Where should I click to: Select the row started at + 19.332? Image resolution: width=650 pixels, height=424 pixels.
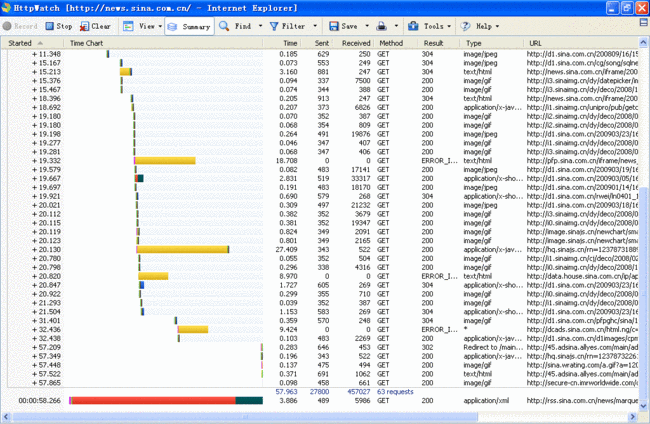point(323,161)
